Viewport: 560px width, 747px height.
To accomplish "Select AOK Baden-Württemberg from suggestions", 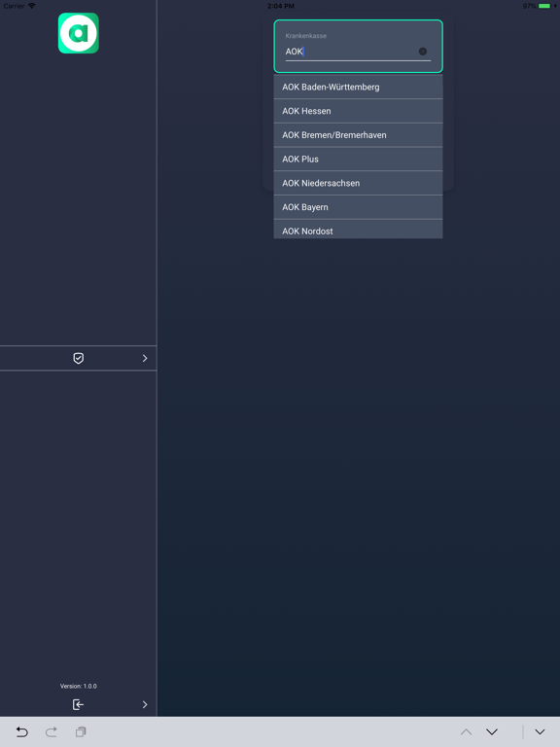I will click(358, 88).
